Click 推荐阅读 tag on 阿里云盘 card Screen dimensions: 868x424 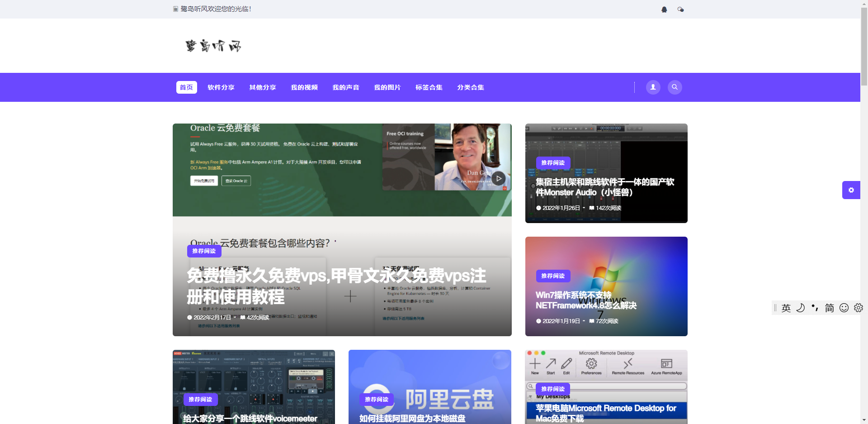pyautogui.click(x=377, y=400)
